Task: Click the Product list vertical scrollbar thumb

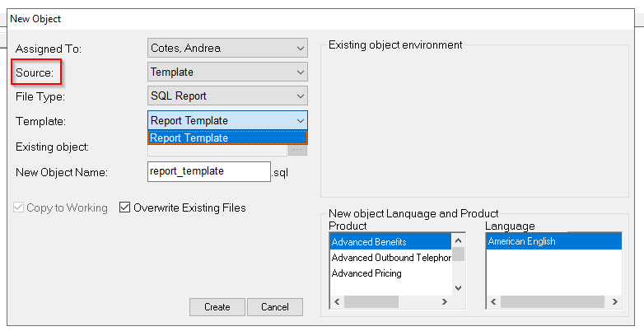Action: [x=459, y=254]
